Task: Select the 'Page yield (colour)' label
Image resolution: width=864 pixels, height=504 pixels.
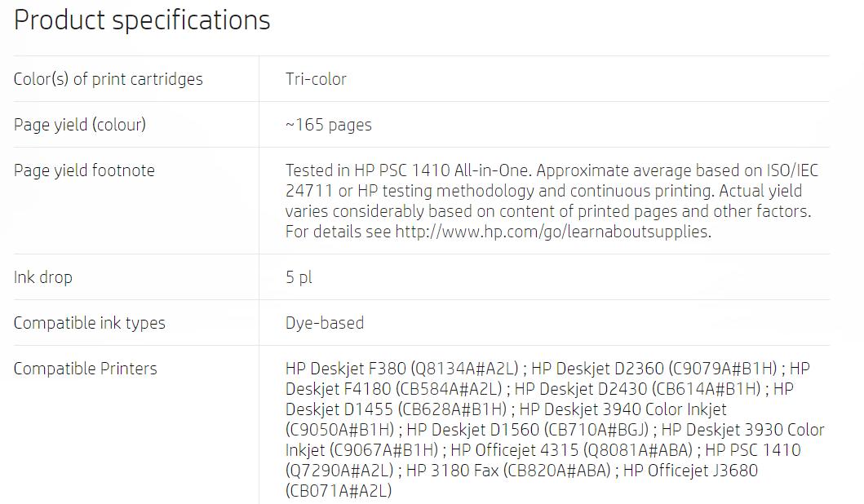Action: pos(80,125)
